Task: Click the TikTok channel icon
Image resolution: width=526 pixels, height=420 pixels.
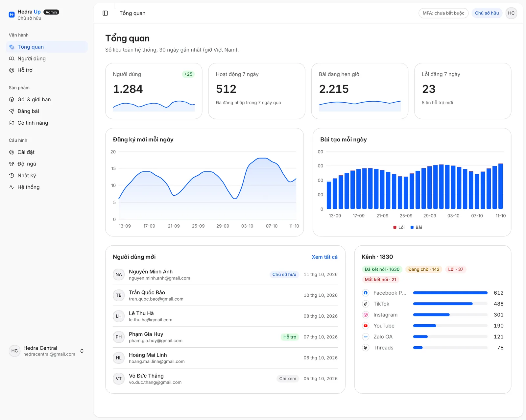Action: 366,304
